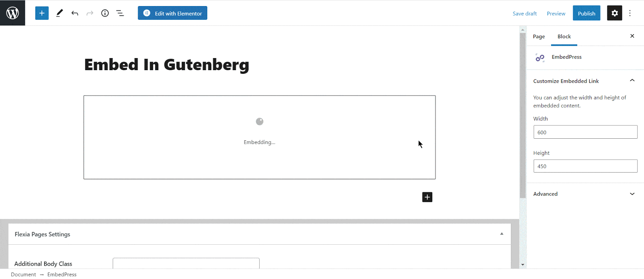Switch to the Page tab
The image size is (644, 279).
(x=539, y=36)
